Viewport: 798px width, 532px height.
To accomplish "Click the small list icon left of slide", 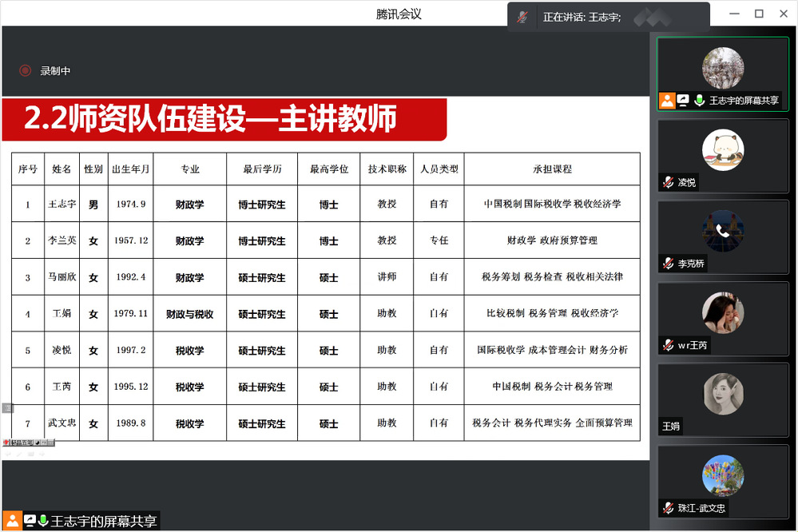I will click(8, 408).
